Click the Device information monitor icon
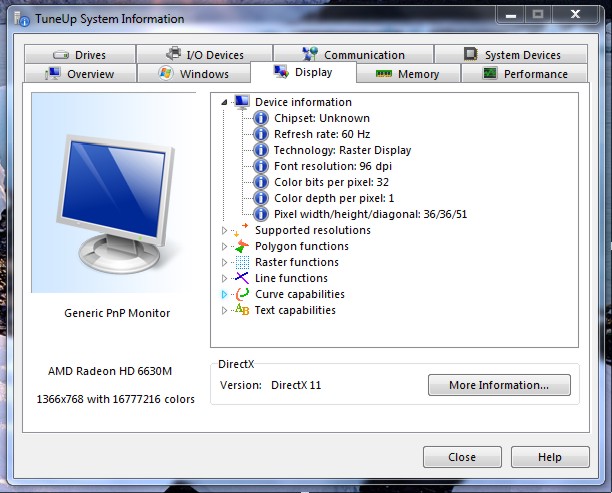This screenshot has width=612, height=493. [x=242, y=102]
